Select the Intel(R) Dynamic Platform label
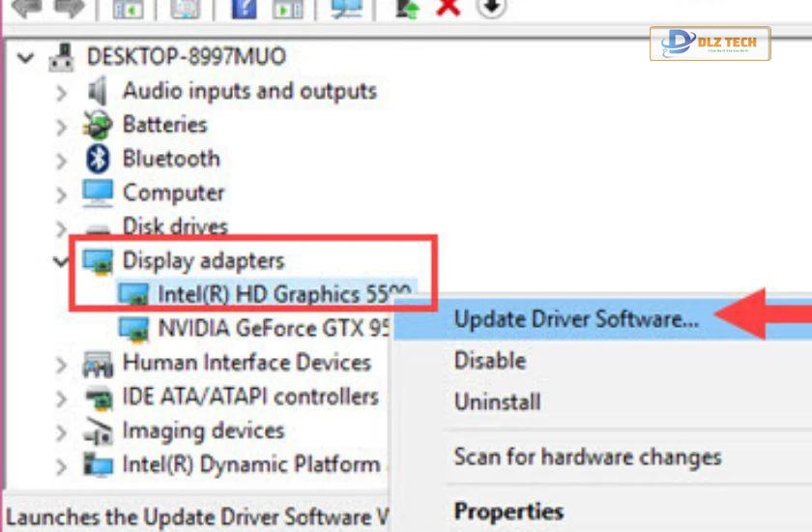The width and height of the screenshot is (812, 532). (x=253, y=464)
